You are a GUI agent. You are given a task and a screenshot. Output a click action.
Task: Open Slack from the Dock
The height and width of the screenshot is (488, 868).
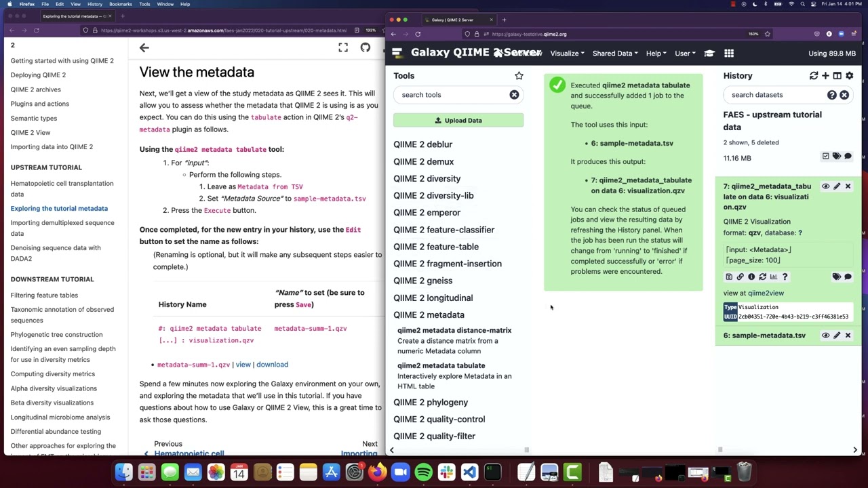(447, 472)
